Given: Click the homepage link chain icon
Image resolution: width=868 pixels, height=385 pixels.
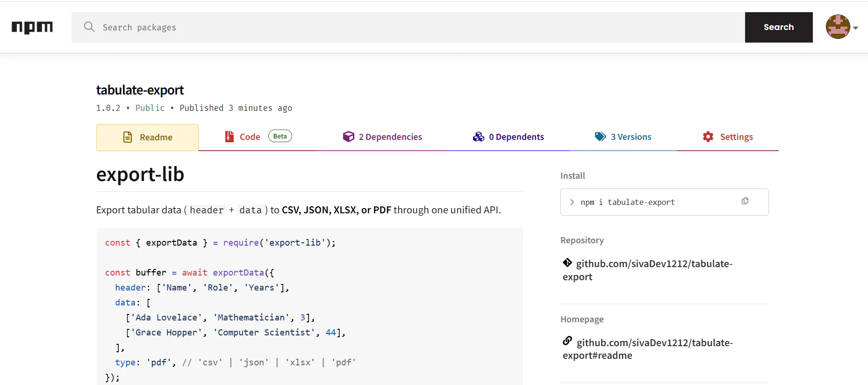Looking at the screenshot, I should tap(567, 341).
